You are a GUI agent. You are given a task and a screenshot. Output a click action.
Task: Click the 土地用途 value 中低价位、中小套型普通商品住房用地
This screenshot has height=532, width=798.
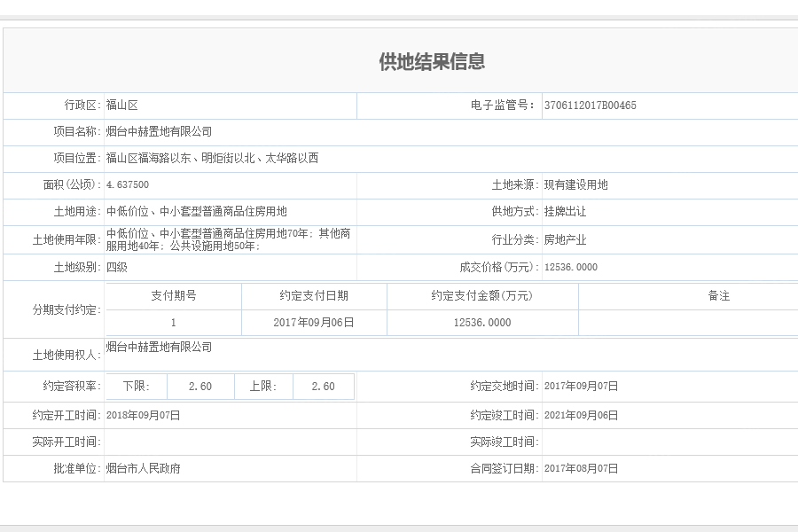197,211
